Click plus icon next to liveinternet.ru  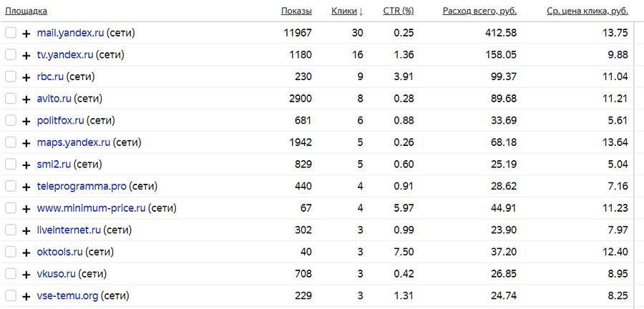[26, 230]
